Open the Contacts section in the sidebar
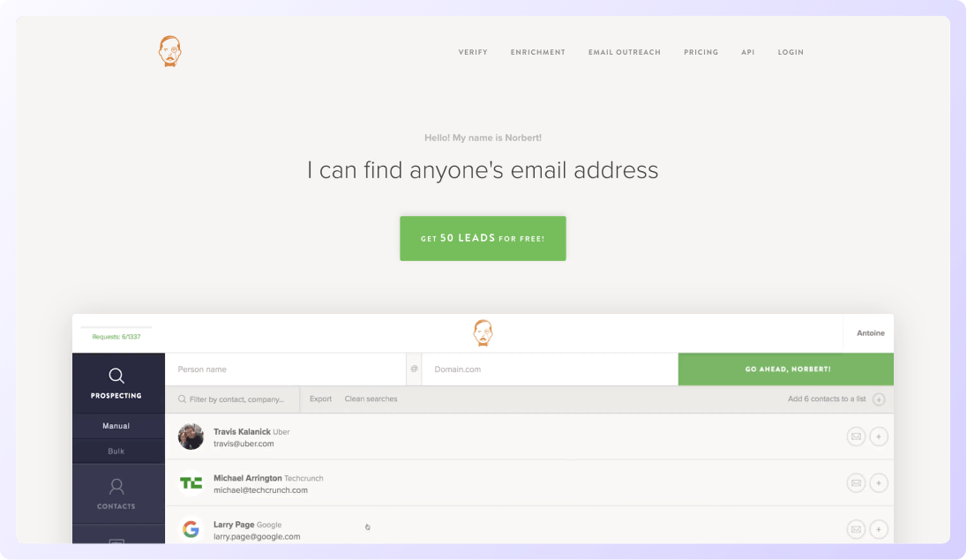This screenshot has height=560, width=967. pos(116,494)
